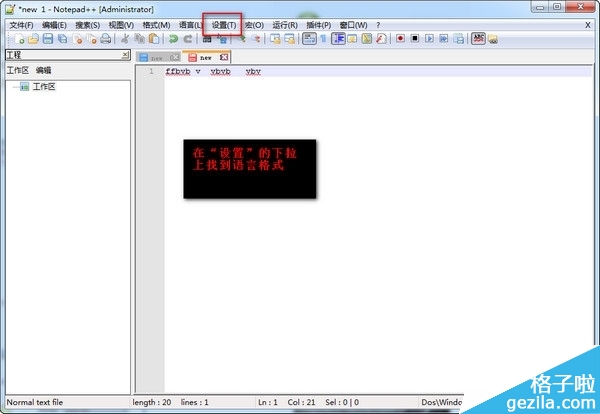Open the 语言(L) language menu
This screenshot has width=600, height=414.
(x=190, y=24)
